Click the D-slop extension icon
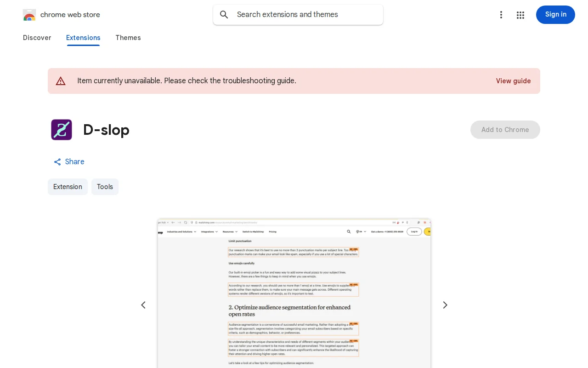 (62, 130)
